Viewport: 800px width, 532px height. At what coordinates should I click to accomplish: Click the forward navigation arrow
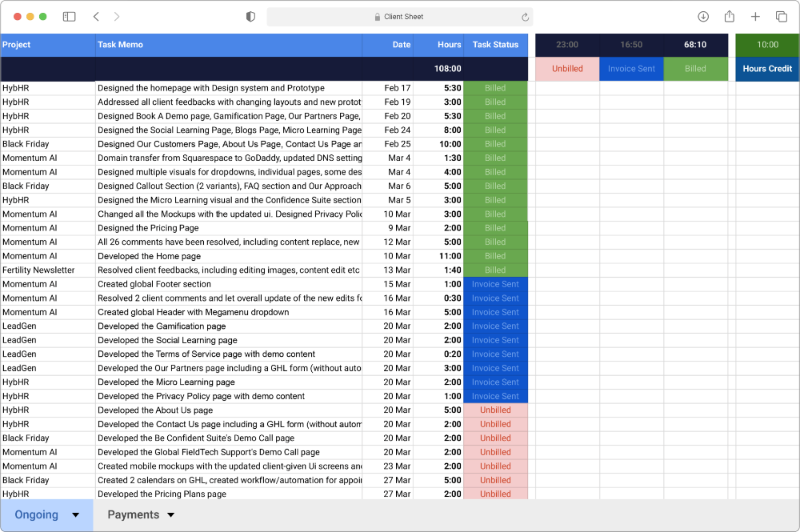click(x=117, y=16)
